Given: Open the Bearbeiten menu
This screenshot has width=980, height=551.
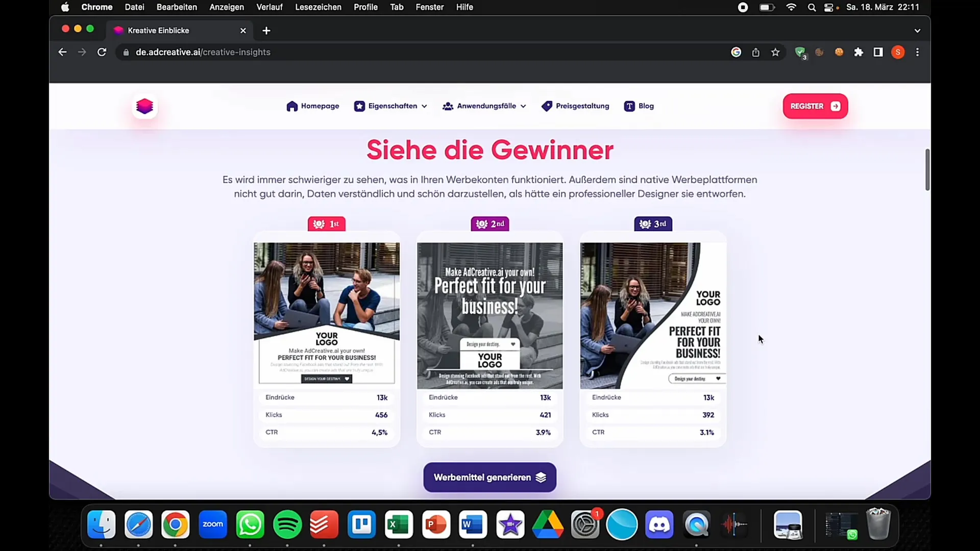Looking at the screenshot, I should tap(177, 7).
